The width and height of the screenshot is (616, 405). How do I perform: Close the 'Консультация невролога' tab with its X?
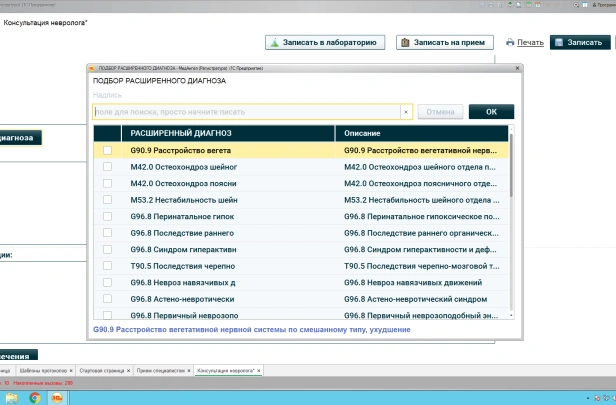[259, 371]
